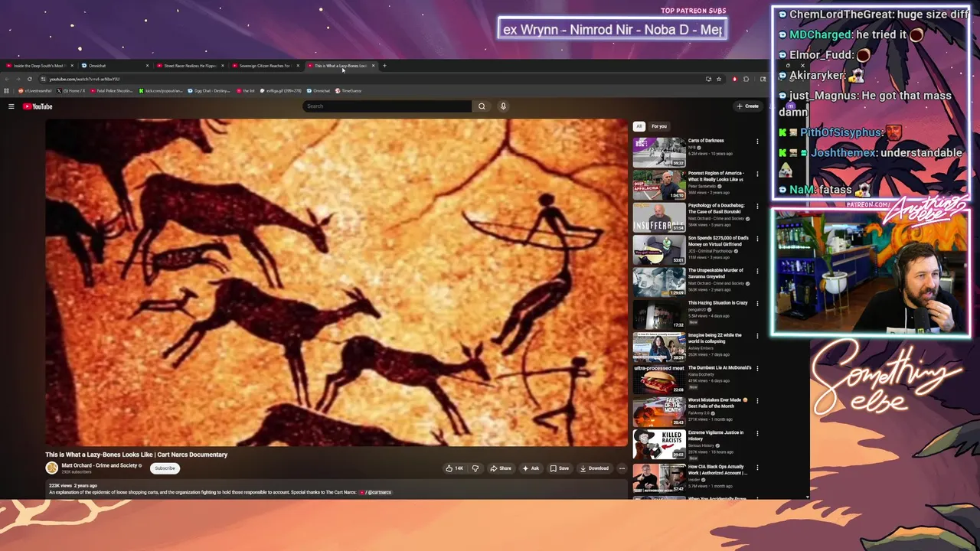Open the list bookmark
Screen dimensions: 980x551
[246, 90]
